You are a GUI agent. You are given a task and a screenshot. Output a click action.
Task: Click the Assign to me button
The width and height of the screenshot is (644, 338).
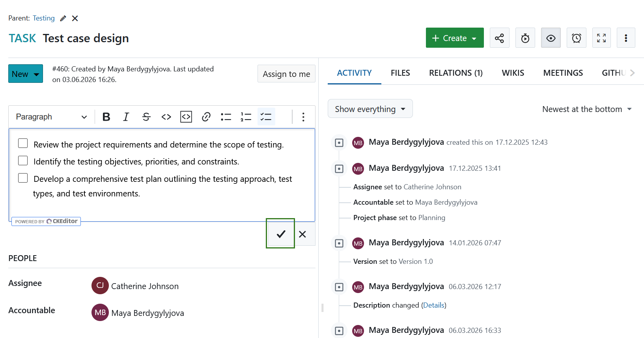point(286,74)
